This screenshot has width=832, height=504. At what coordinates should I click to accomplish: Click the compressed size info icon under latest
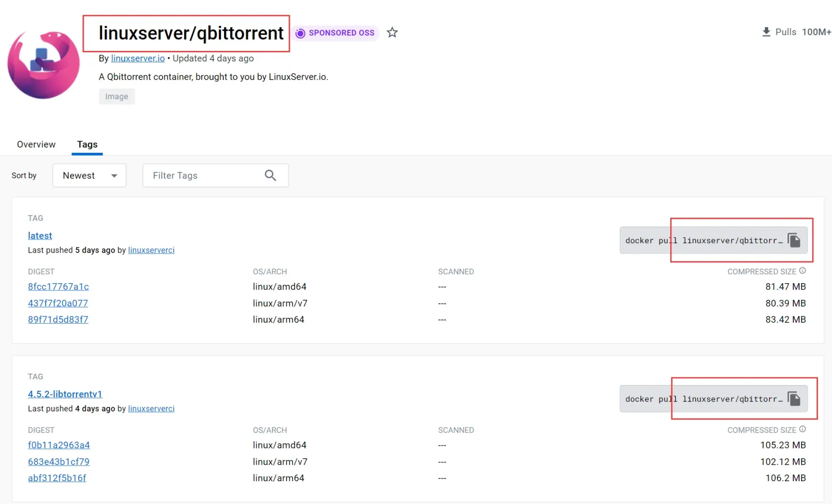tap(802, 271)
